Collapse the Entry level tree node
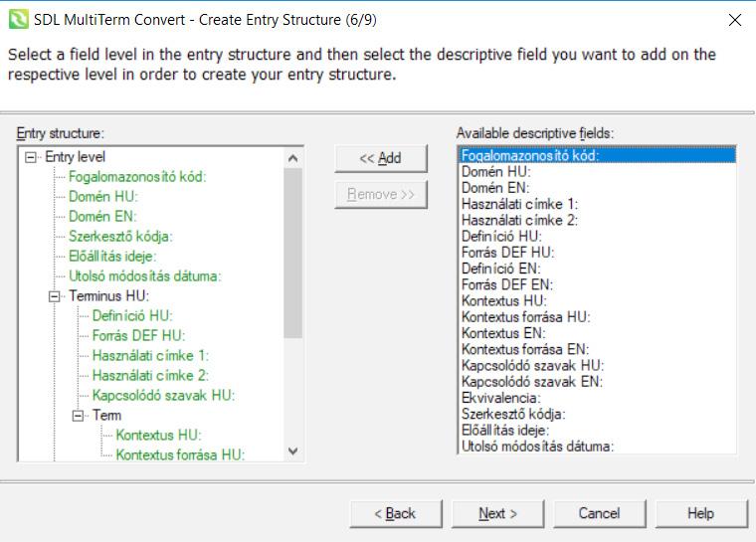The width and height of the screenshot is (756, 542). (x=31, y=157)
